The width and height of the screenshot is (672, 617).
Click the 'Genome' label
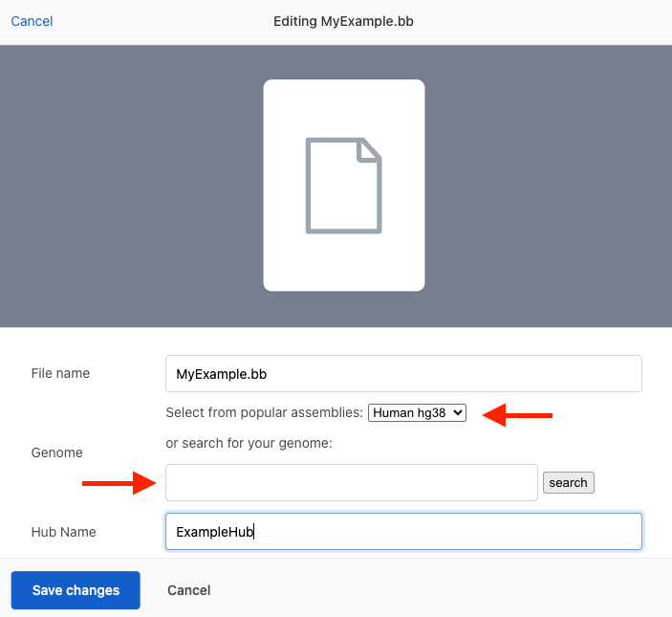(57, 452)
